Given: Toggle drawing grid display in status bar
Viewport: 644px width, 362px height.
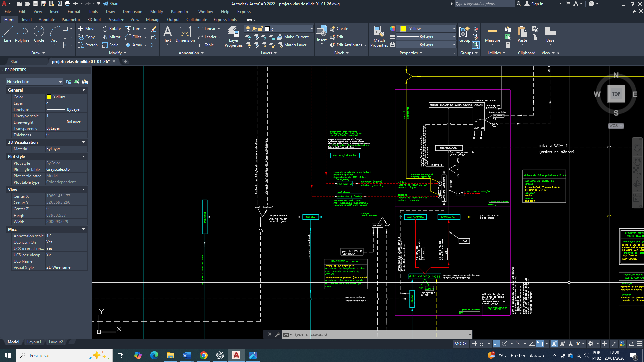Looking at the screenshot, I should 474,344.
